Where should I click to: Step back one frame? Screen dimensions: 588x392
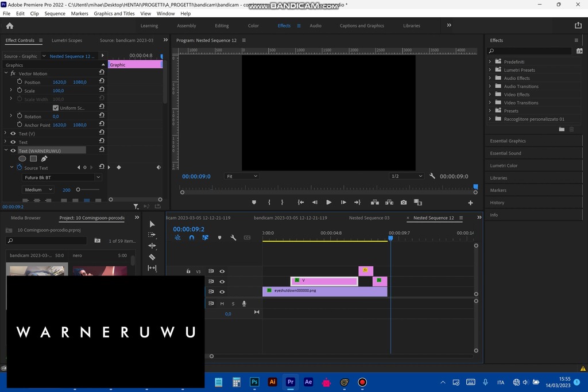315,203
